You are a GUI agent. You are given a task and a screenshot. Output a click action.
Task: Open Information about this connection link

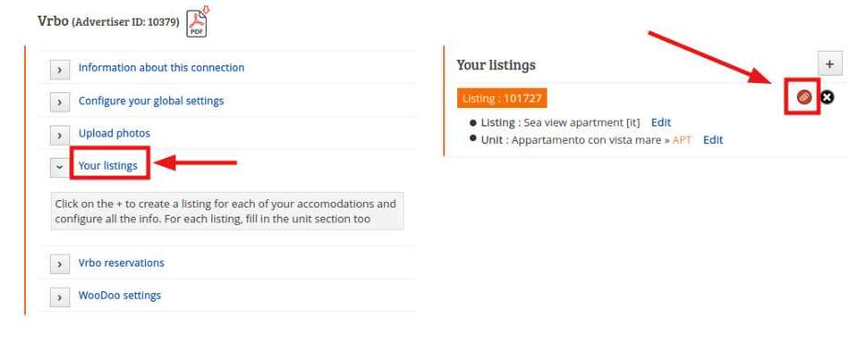point(161,67)
